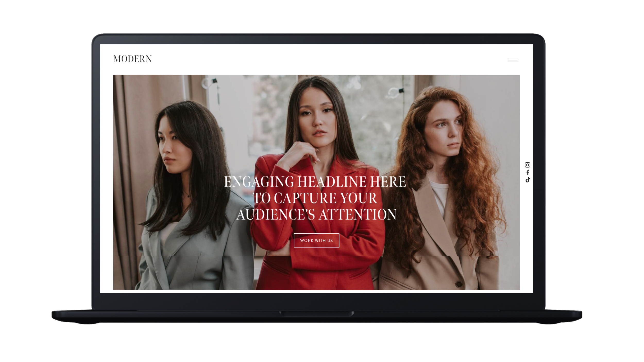Click the button on the beige blazer

pyautogui.click(x=459, y=284)
